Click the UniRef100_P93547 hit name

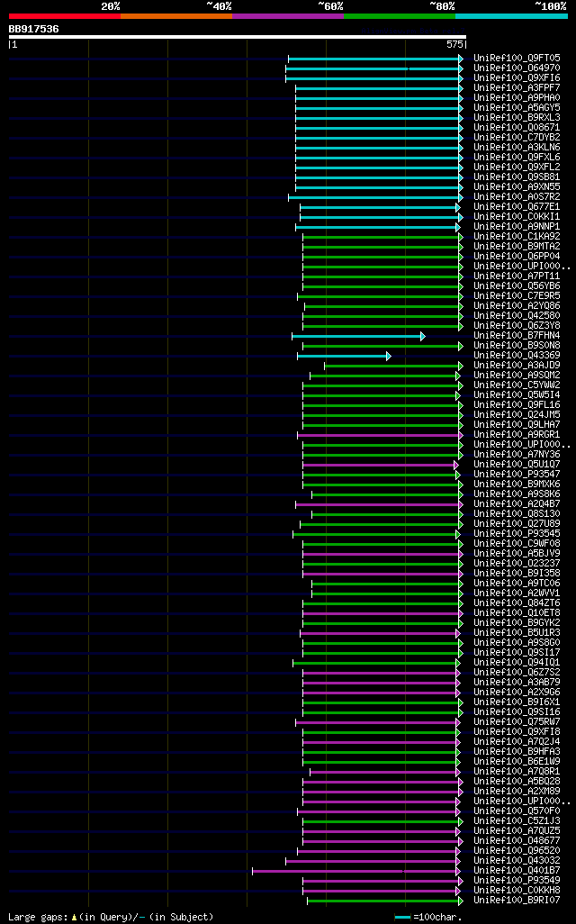(x=517, y=474)
